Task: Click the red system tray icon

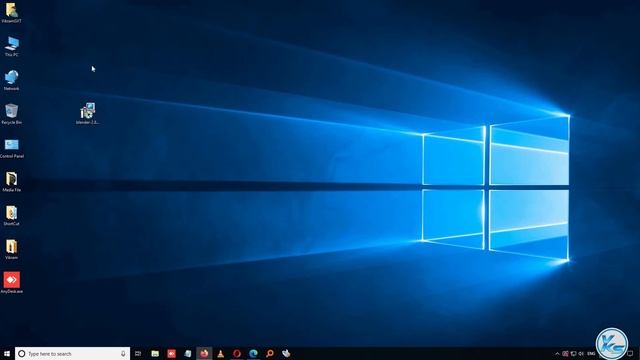Action: (565, 354)
